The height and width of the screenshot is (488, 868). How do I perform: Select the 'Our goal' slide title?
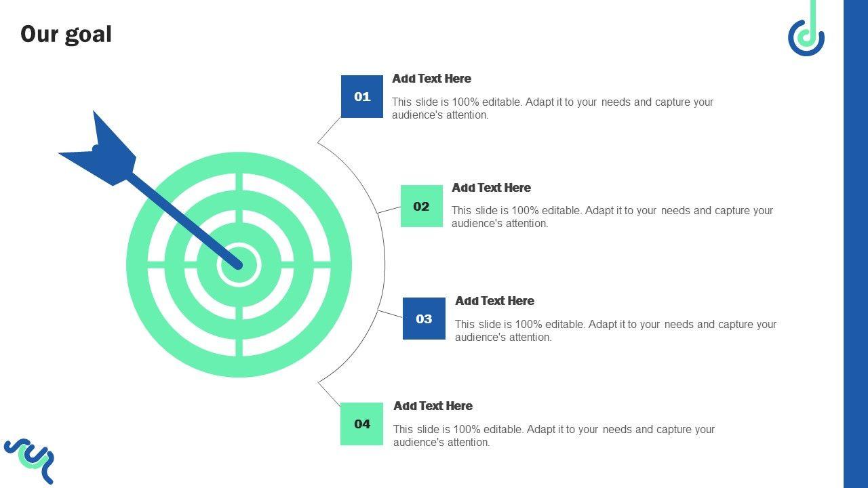tap(66, 34)
